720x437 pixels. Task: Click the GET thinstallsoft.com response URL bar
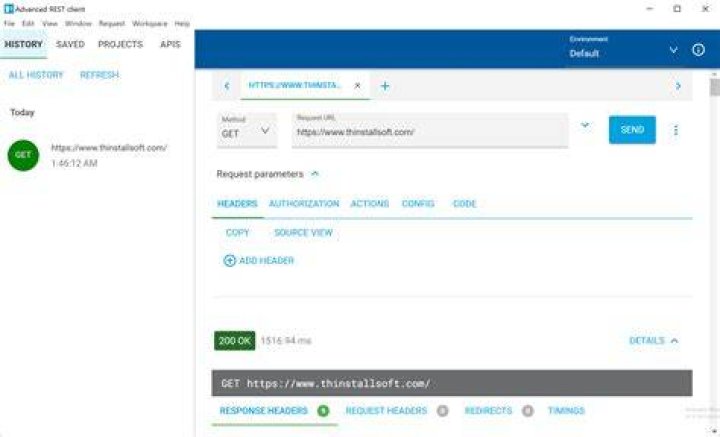pos(452,383)
